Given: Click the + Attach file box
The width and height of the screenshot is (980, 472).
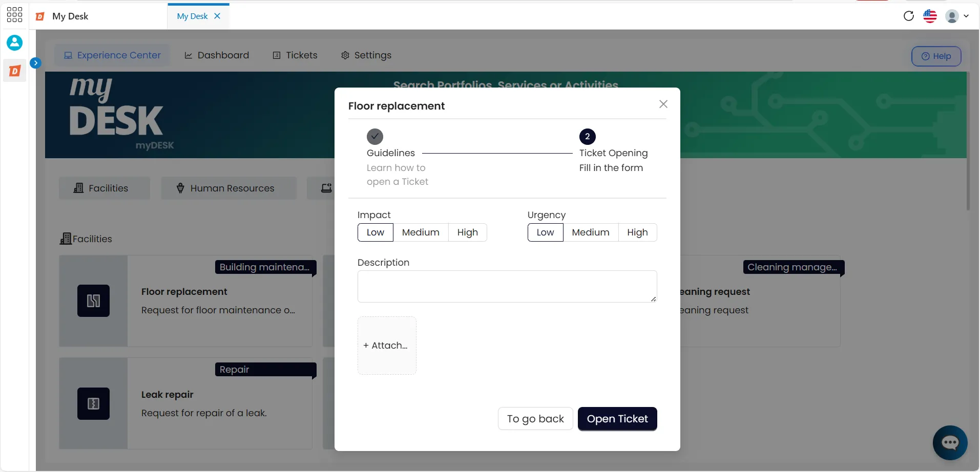Looking at the screenshot, I should pyautogui.click(x=387, y=346).
